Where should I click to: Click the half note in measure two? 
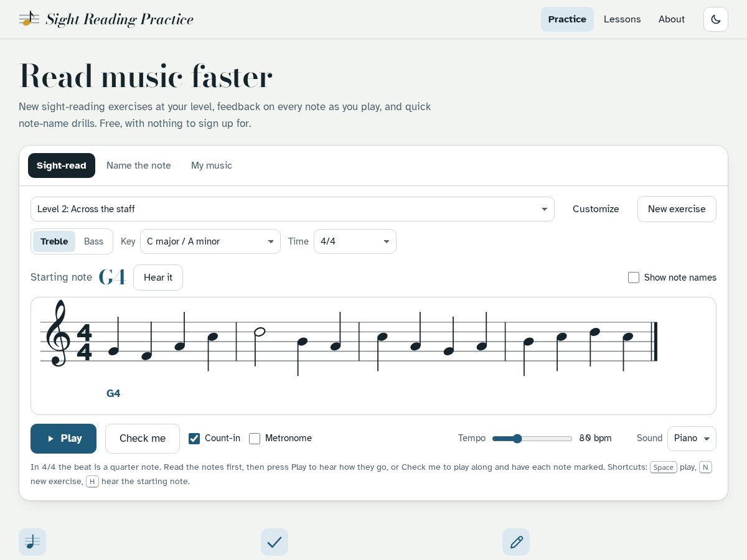pyautogui.click(x=260, y=332)
